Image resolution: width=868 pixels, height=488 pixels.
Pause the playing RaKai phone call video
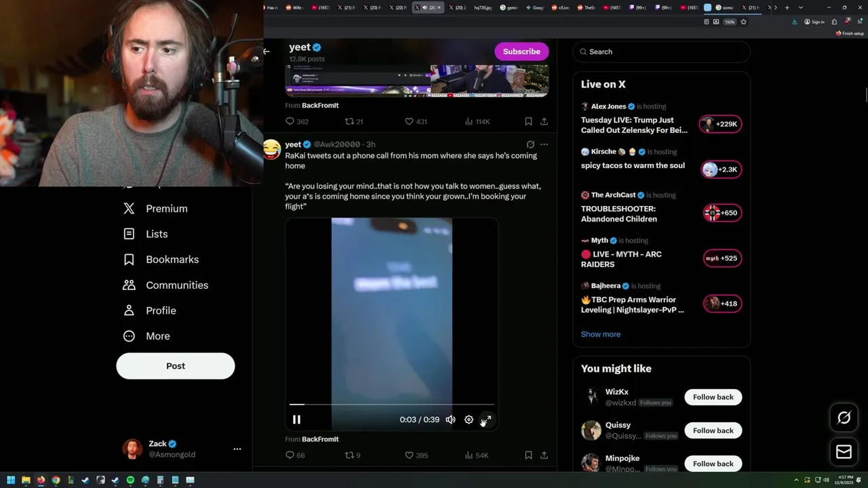[x=296, y=420]
